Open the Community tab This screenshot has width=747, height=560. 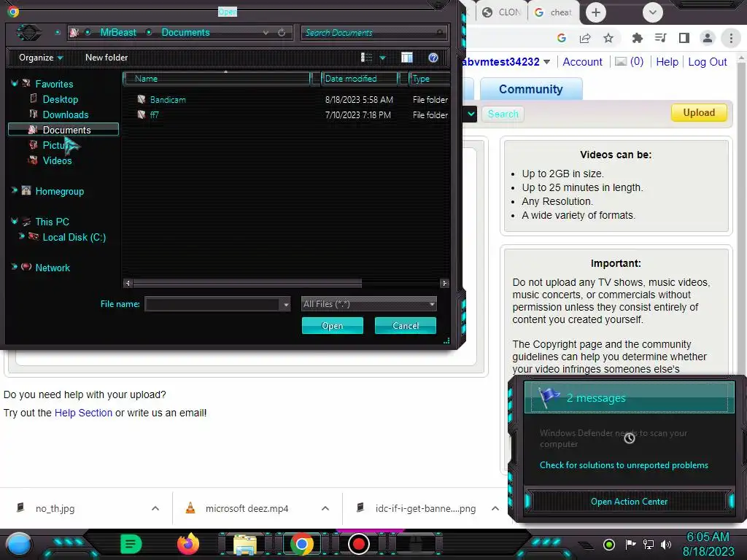point(531,89)
